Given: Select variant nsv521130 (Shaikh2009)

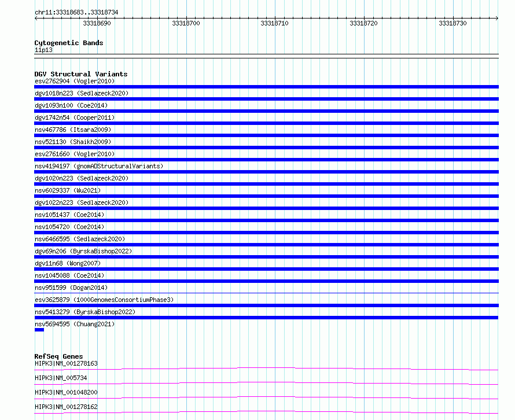Looking at the screenshot, I should pos(73,142).
